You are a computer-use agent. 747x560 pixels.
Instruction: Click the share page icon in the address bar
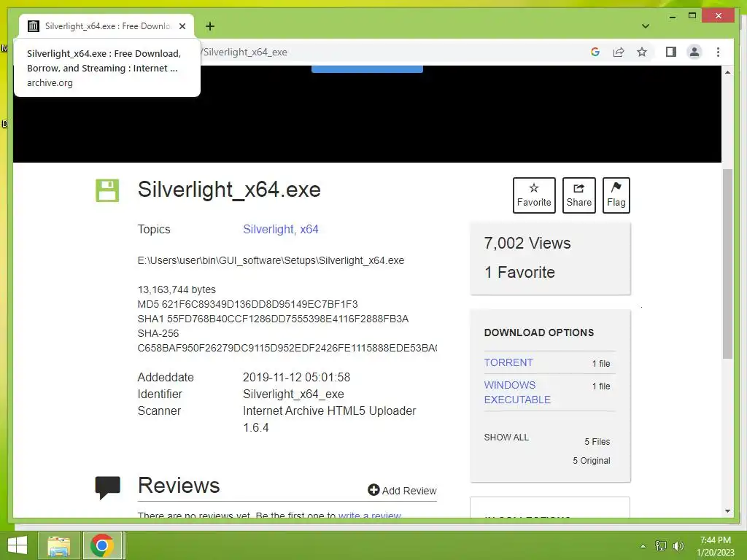click(x=619, y=52)
